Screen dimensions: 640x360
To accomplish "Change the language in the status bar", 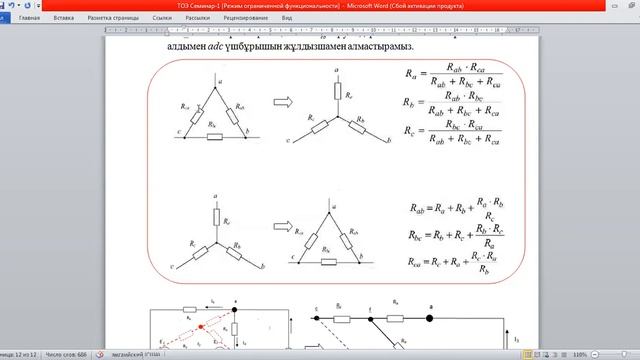I will (136, 355).
